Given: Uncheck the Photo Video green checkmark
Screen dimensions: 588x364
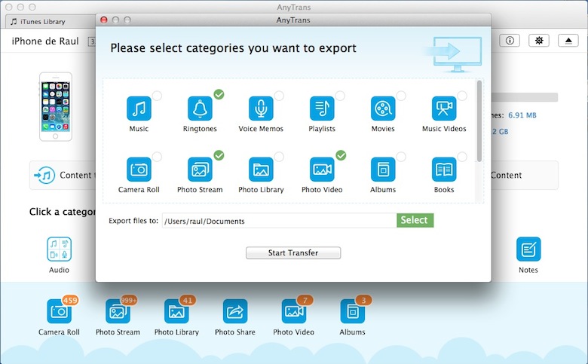Looking at the screenshot, I should (341, 155).
